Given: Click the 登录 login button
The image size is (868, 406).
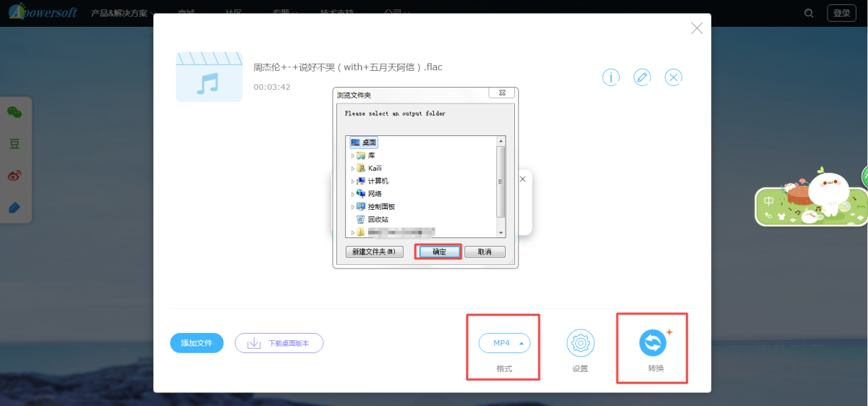Looking at the screenshot, I should pyautogui.click(x=842, y=13).
